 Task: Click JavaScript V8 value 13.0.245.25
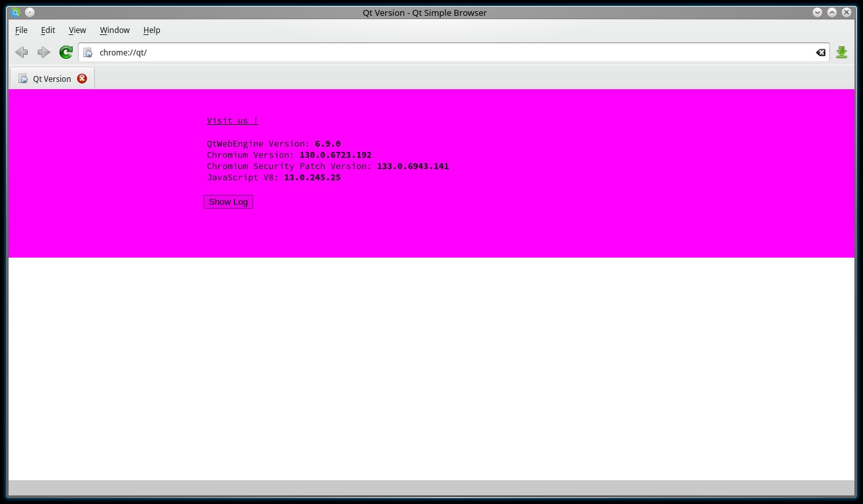313,177
